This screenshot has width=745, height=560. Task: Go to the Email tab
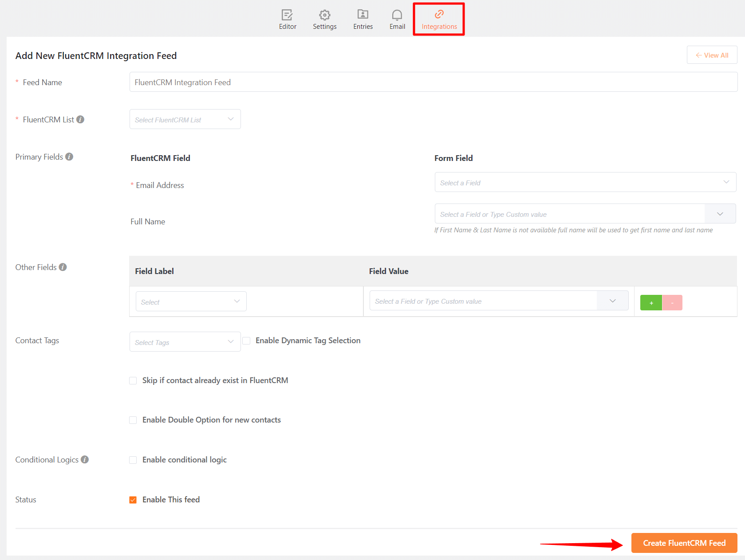(397, 20)
